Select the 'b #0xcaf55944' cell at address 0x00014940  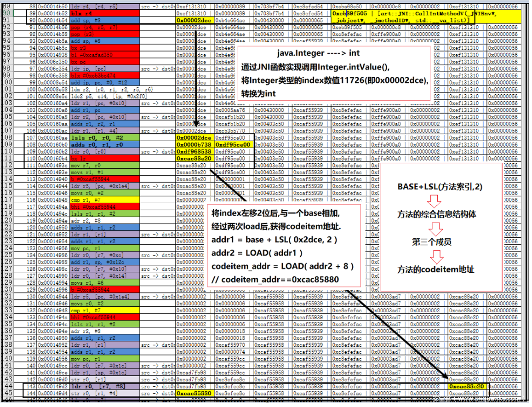(105, 179)
